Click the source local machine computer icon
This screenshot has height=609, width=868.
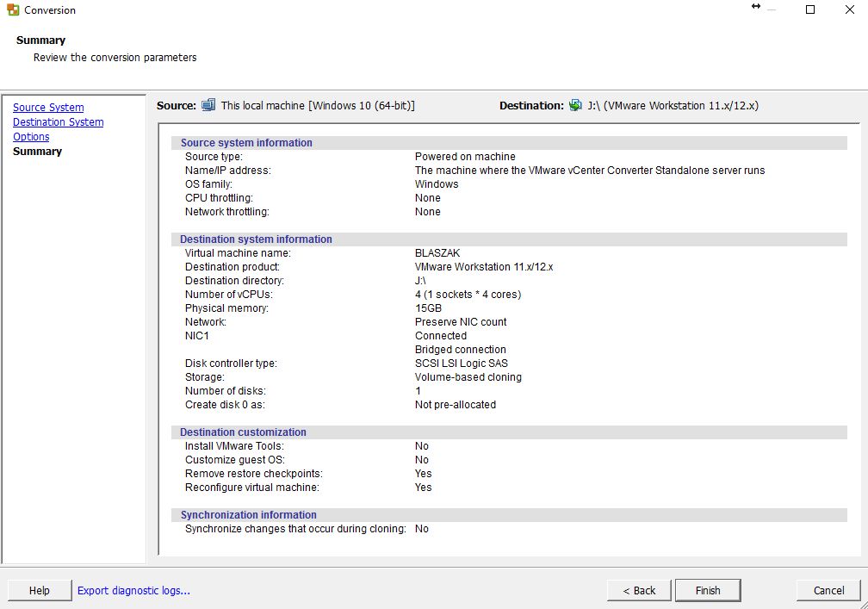coord(208,105)
